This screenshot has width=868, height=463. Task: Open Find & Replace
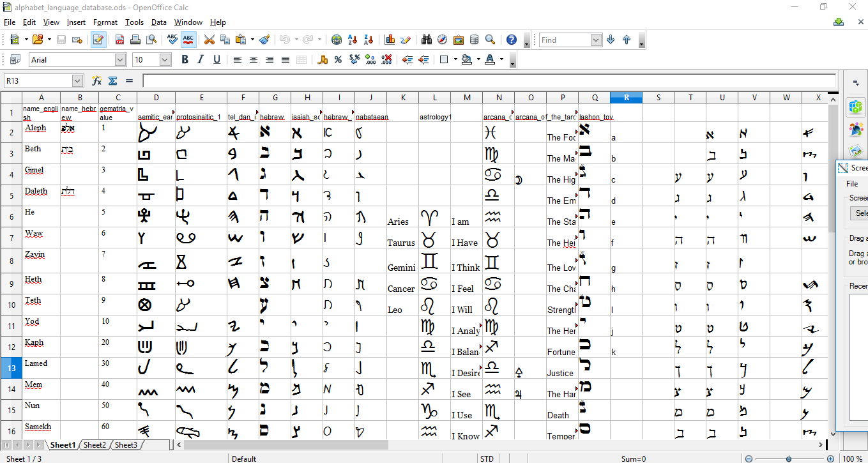425,40
